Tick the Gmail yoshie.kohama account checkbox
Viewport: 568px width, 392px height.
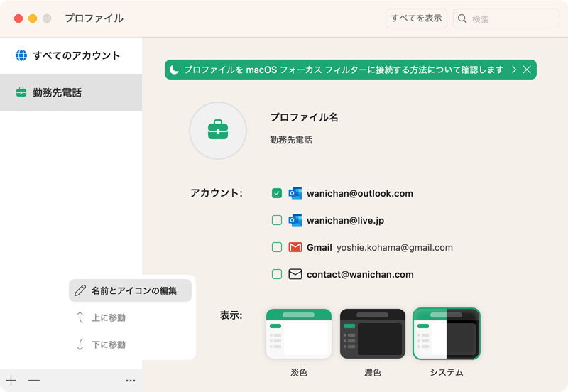277,247
